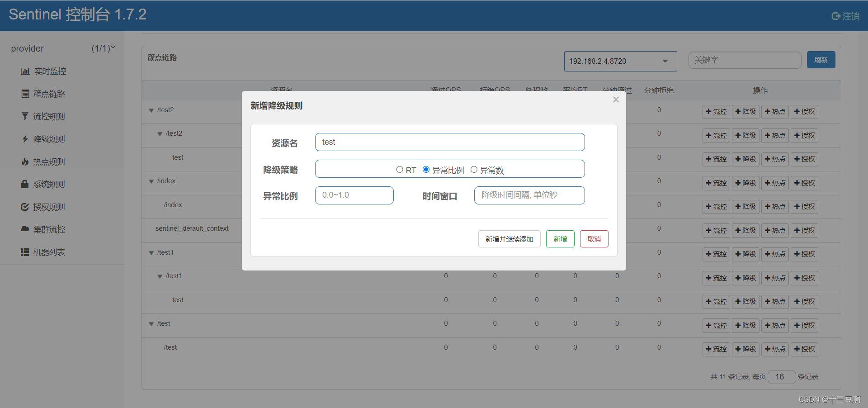
Task: Click +授权 in the last /test row
Action: [x=804, y=349]
